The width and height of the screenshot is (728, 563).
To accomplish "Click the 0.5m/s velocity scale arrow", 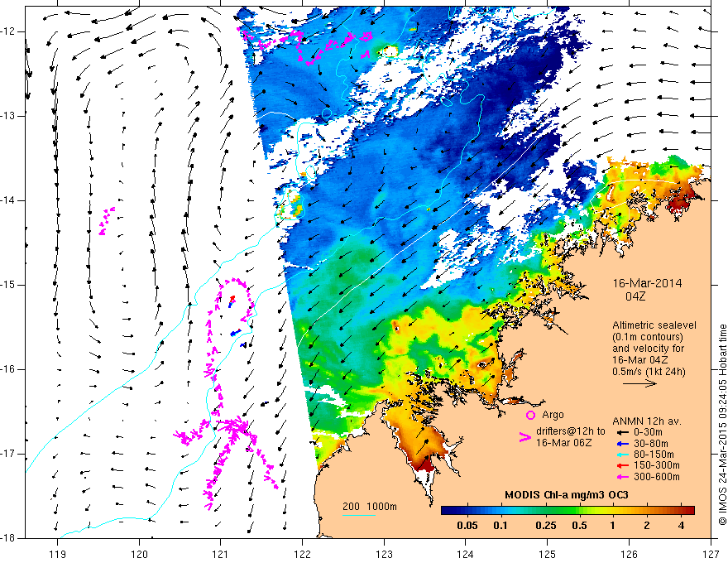I will (639, 383).
